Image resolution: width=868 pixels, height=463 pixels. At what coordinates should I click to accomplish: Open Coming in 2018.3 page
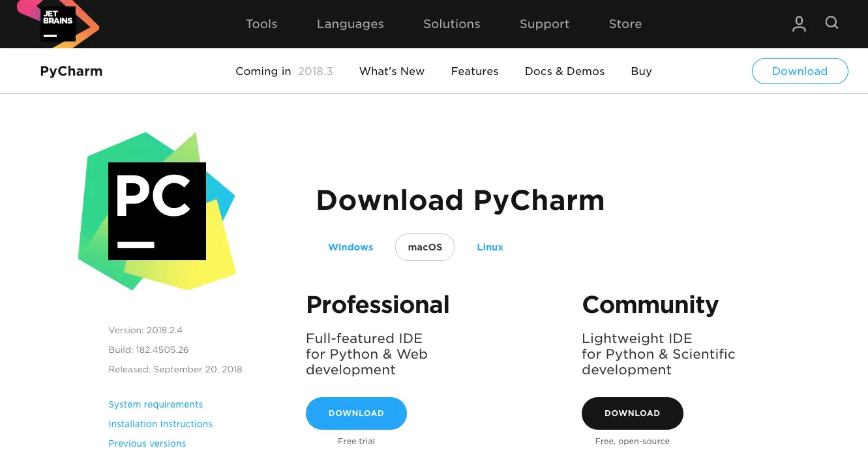[x=284, y=71]
